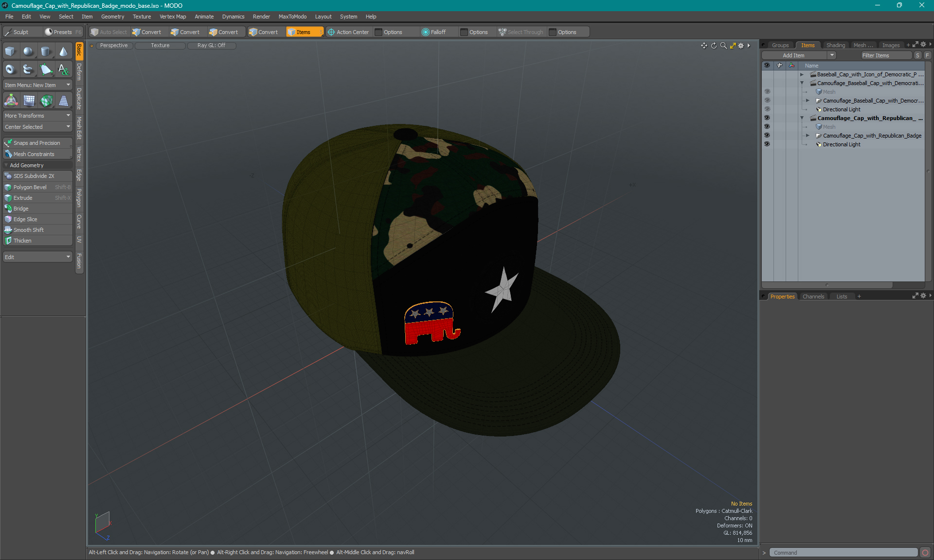
Task: Apply SDS Subdivide 2X
Action: (x=37, y=176)
